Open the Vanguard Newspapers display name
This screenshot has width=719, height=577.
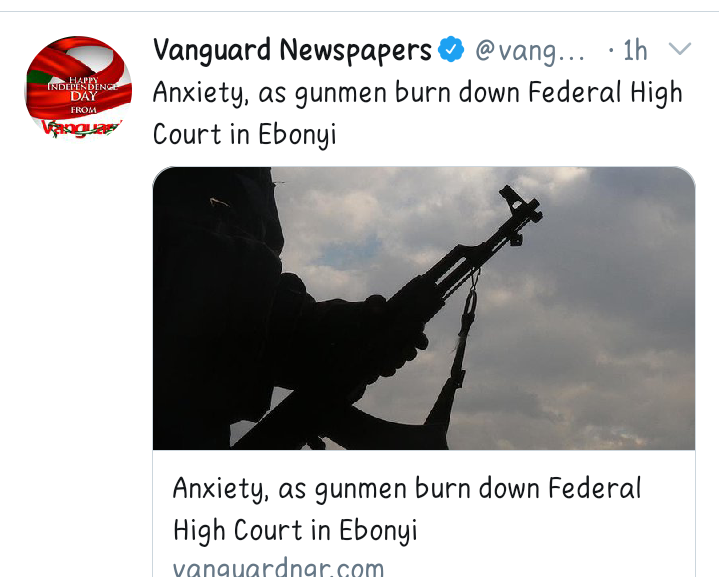click(x=292, y=50)
